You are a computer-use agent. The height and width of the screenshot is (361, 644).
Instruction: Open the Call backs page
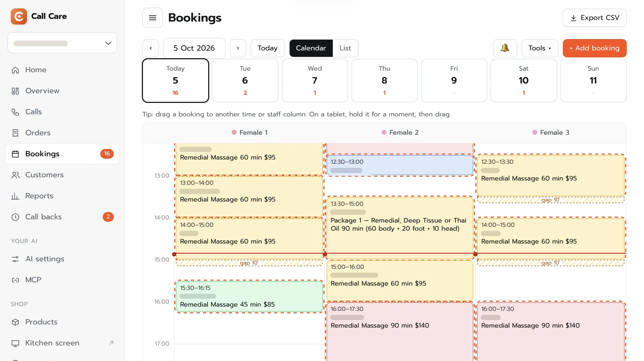pyautogui.click(x=62, y=217)
